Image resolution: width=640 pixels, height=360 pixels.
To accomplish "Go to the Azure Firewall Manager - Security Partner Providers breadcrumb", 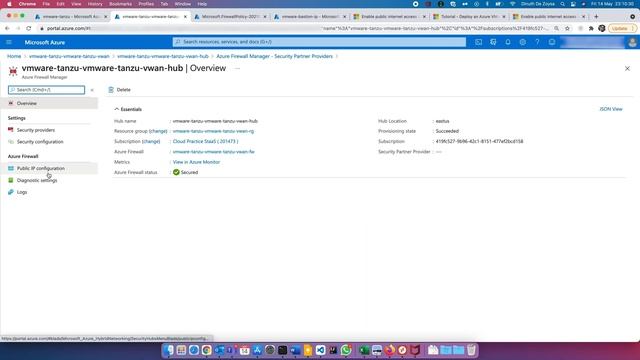I will tap(274, 56).
